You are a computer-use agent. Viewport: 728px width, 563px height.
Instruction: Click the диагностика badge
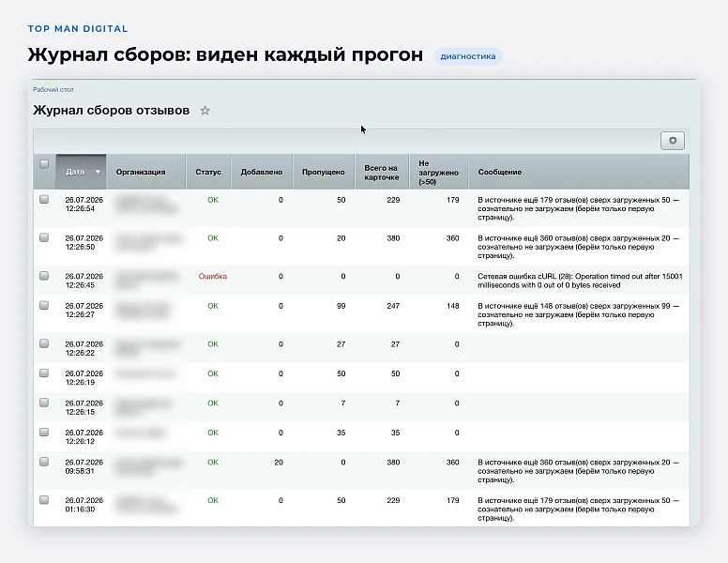coord(468,56)
